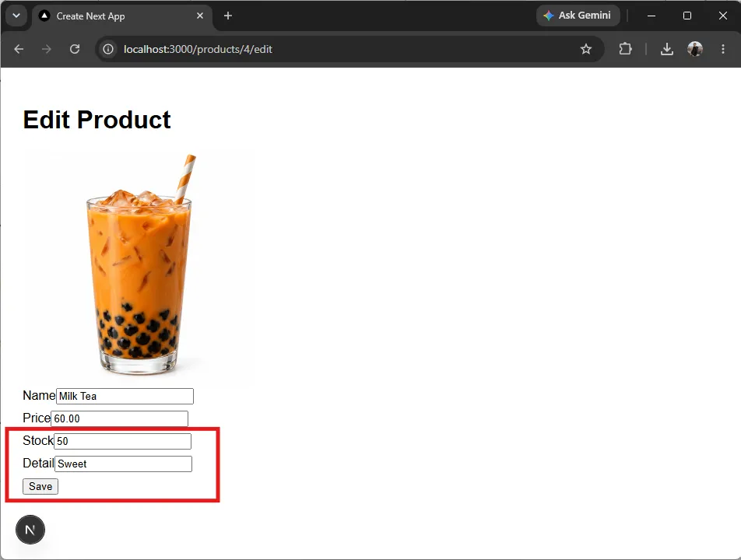Open Chrome's three-dot menu
The image size is (741, 560).
pos(723,49)
